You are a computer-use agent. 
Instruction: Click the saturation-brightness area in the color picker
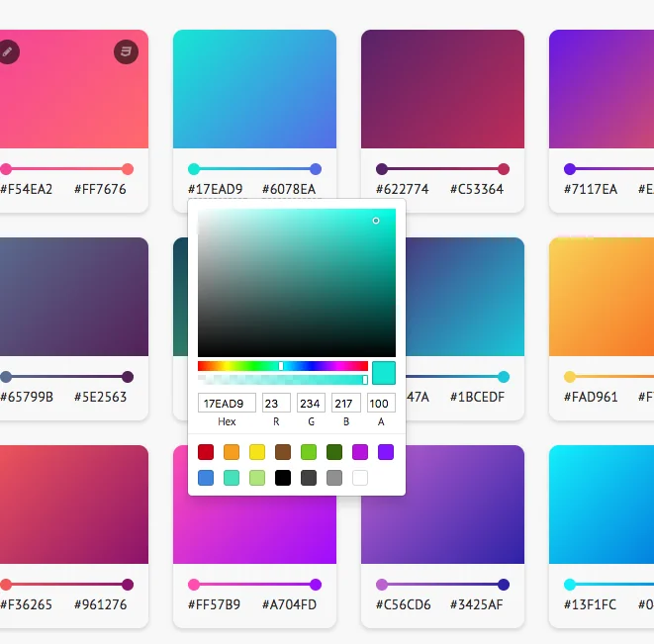[x=297, y=283]
